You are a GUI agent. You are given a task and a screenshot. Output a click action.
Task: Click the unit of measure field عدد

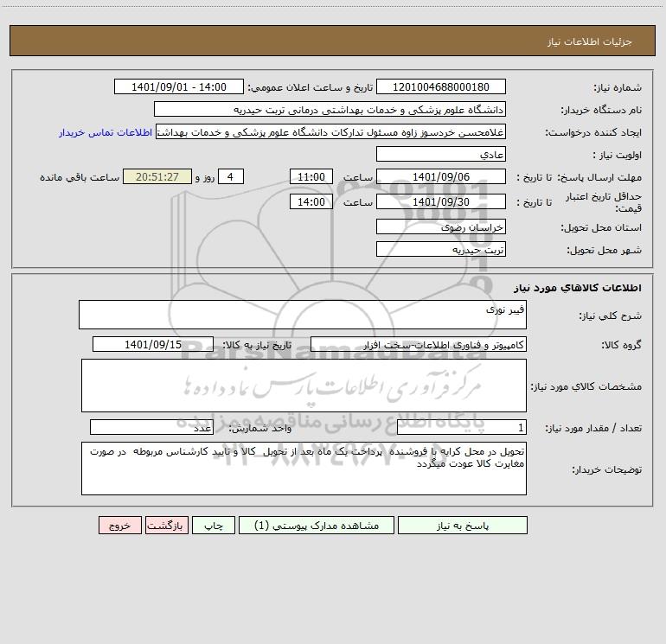[x=151, y=427]
